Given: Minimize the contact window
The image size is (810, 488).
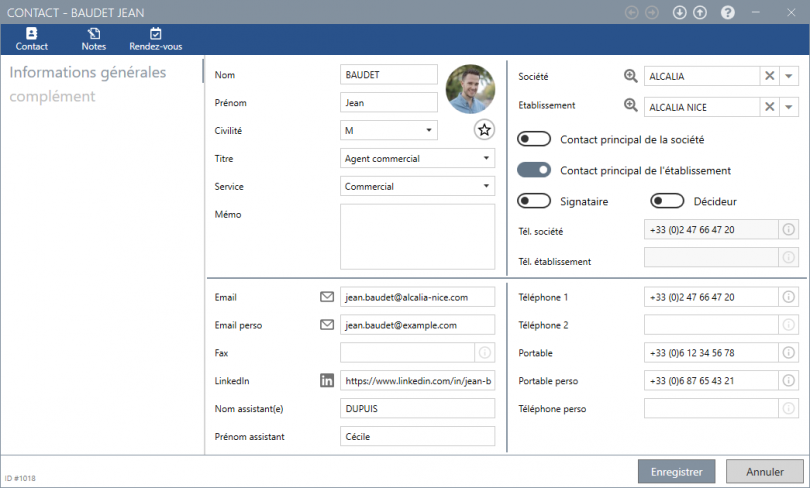Looking at the screenshot, I should [755, 12].
